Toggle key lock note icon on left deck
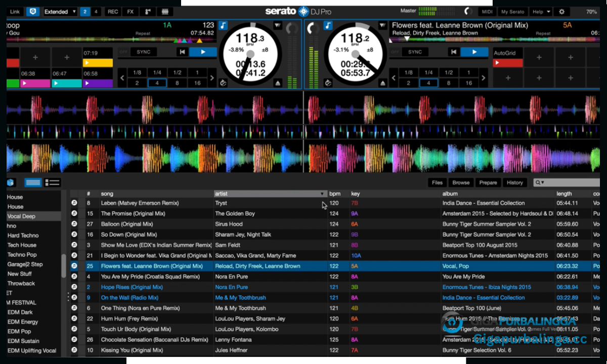This screenshot has height=364, width=607. 224,25
